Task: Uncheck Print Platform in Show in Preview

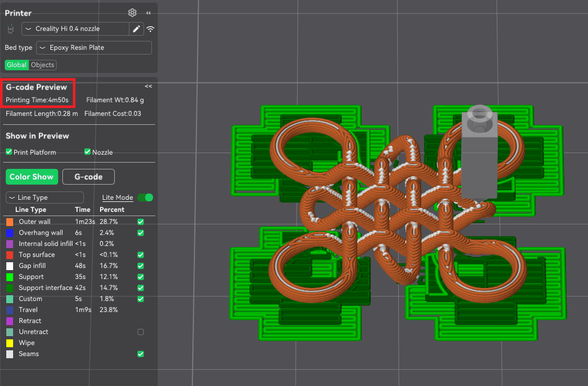Action: (x=8, y=152)
